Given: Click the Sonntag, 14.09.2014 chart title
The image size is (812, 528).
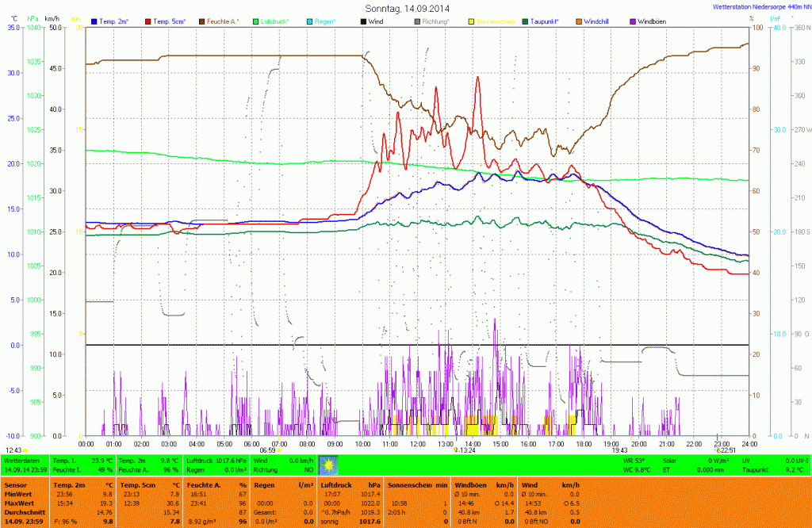Looking at the screenshot, I should (404, 7).
